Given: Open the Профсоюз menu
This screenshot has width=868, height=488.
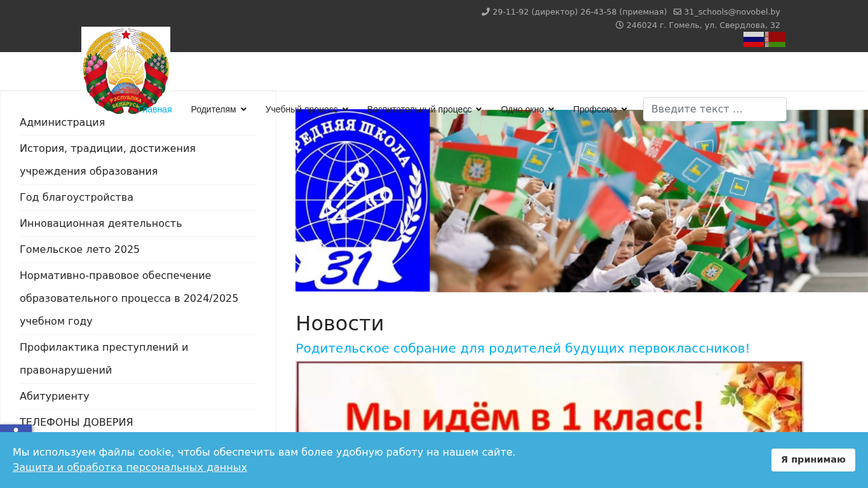Looking at the screenshot, I should 600,109.
